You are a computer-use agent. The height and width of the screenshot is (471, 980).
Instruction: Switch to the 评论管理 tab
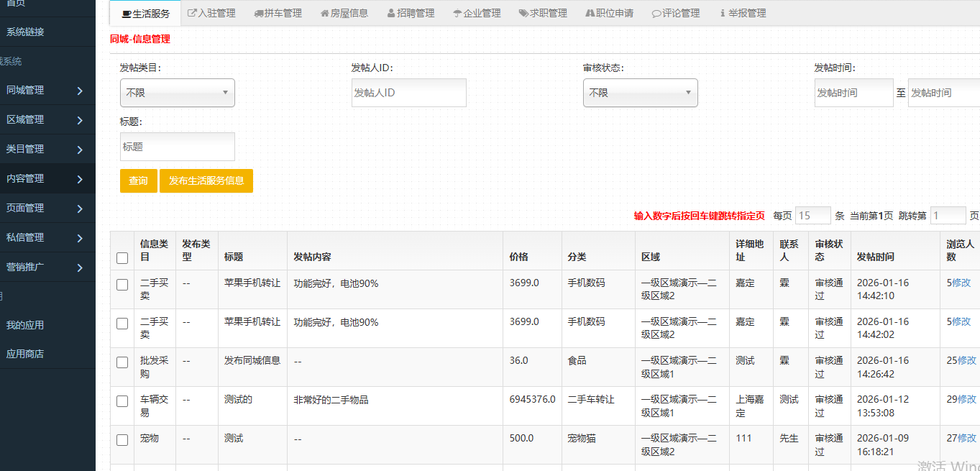pyautogui.click(x=676, y=13)
